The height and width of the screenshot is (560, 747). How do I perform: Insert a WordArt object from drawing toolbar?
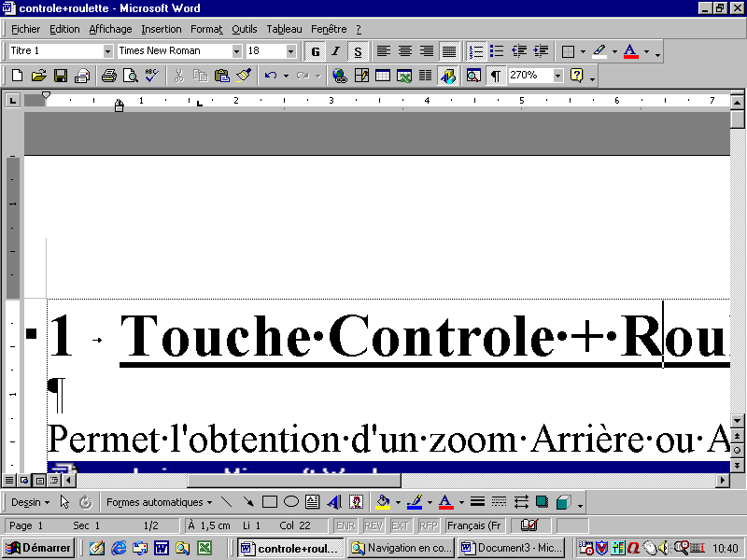point(334,502)
